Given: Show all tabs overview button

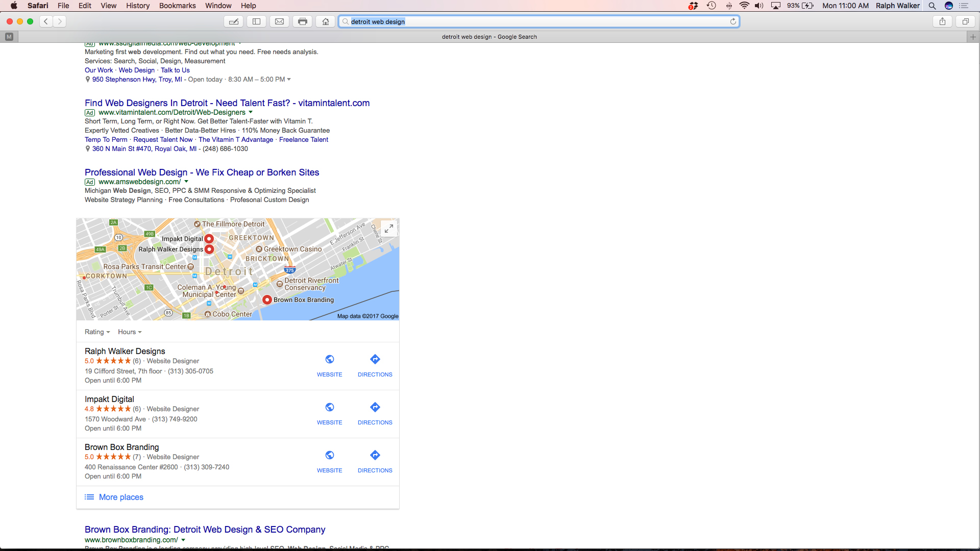Looking at the screenshot, I should pos(966,21).
